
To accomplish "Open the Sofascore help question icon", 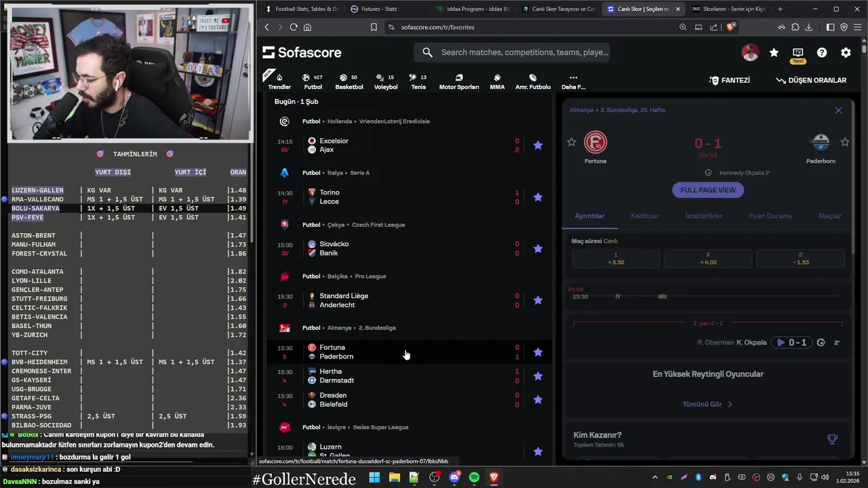I will [x=822, y=52].
